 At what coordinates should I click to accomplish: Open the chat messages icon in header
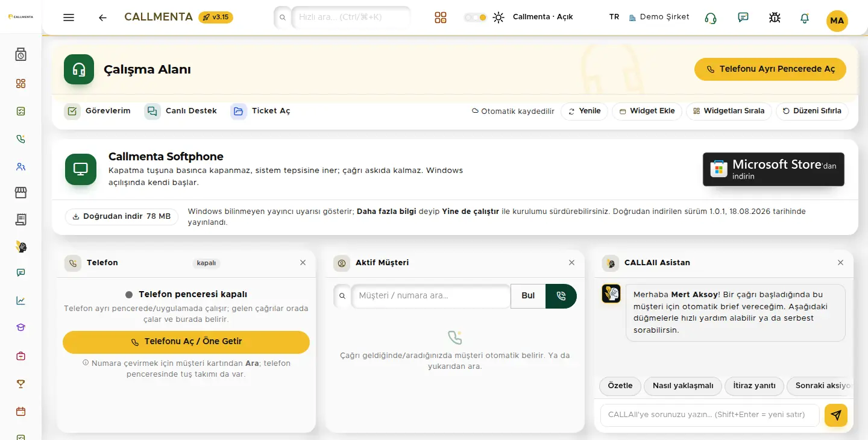point(743,17)
